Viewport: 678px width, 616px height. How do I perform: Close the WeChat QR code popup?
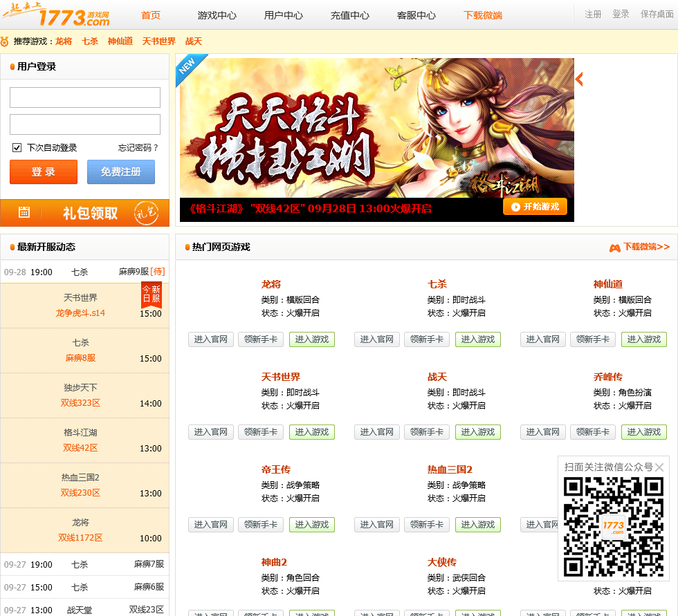click(x=659, y=467)
